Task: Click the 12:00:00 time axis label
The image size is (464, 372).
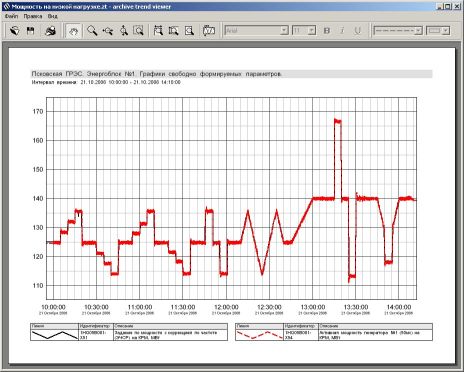Action: coord(226,307)
